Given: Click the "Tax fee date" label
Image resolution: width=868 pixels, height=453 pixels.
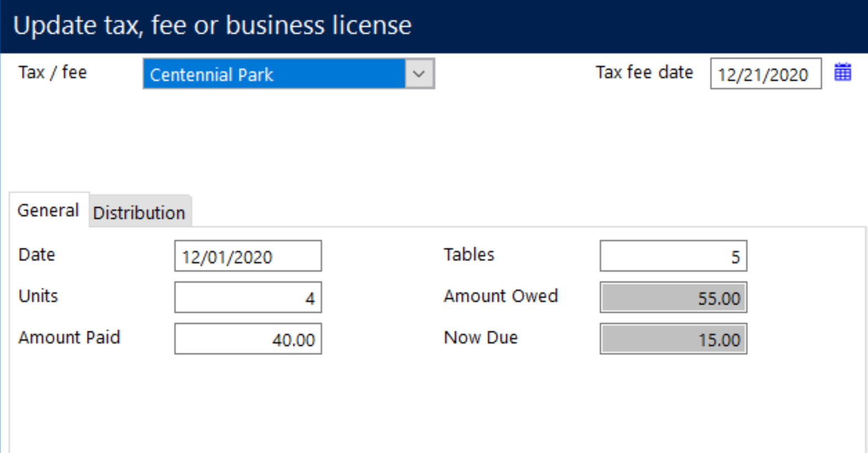Looking at the screenshot, I should (644, 72).
